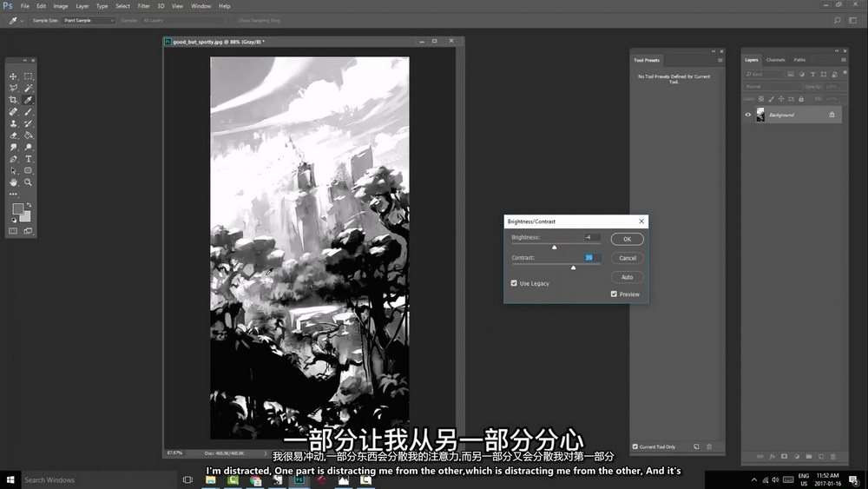Viewport: 868px width, 489px height.
Task: Hide the Background layer eye icon
Action: pos(748,115)
